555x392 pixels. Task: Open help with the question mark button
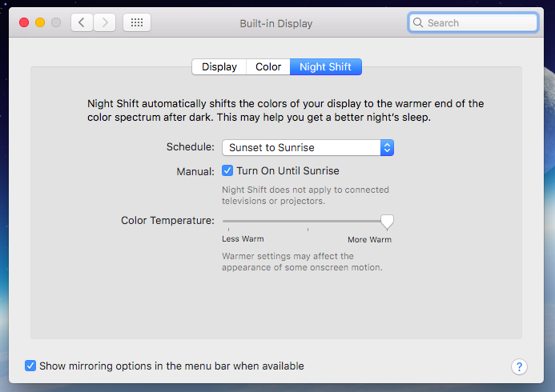click(519, 366)
